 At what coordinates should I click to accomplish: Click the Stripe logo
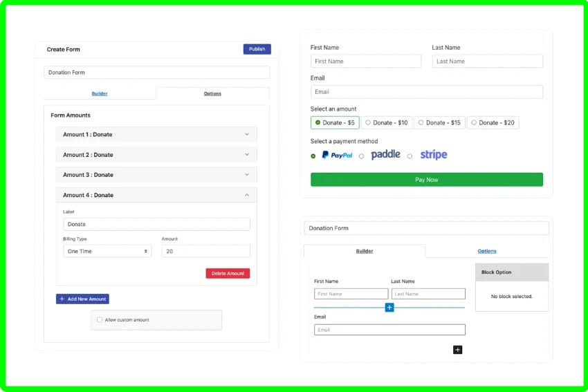click(x=433, y=155)
